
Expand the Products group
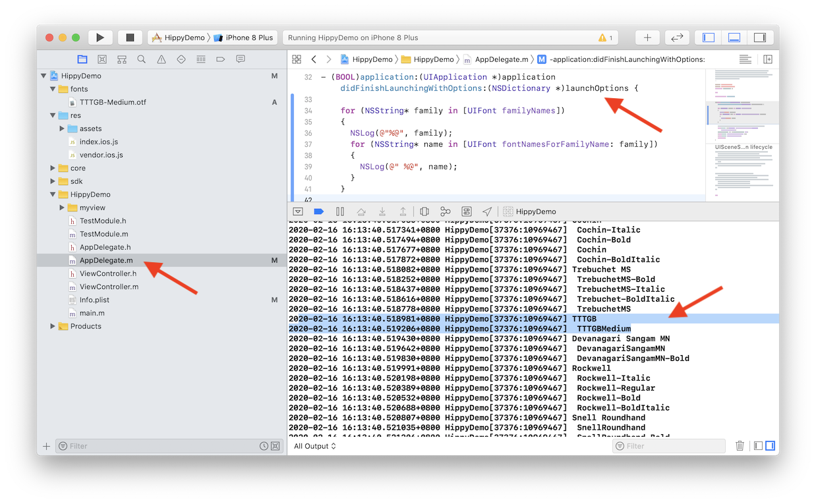pyautogui.click(x=53, y=326)
